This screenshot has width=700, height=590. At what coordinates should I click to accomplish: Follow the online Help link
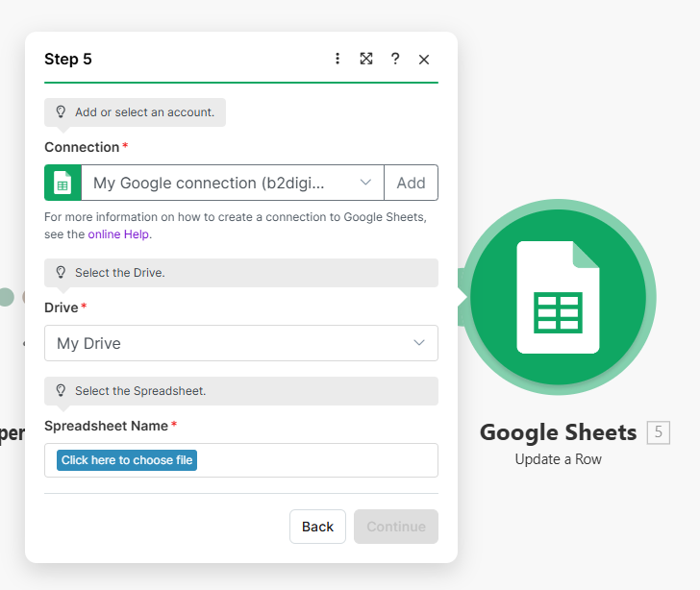click(118, 234)
